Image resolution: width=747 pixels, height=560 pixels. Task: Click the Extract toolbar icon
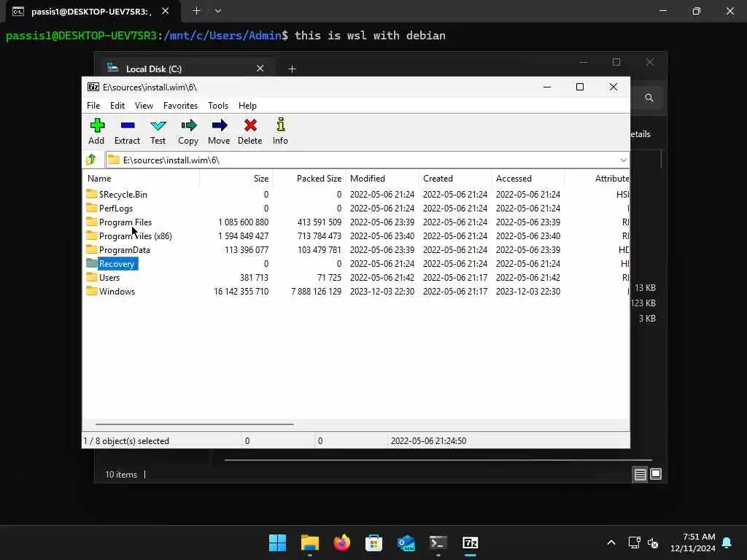127,125
